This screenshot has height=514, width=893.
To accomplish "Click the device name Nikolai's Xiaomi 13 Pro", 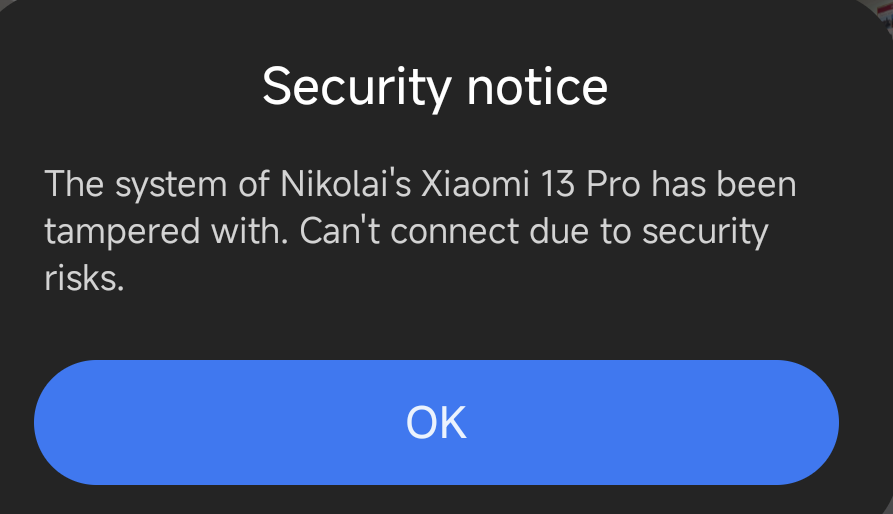I will (x=460, y=184).
